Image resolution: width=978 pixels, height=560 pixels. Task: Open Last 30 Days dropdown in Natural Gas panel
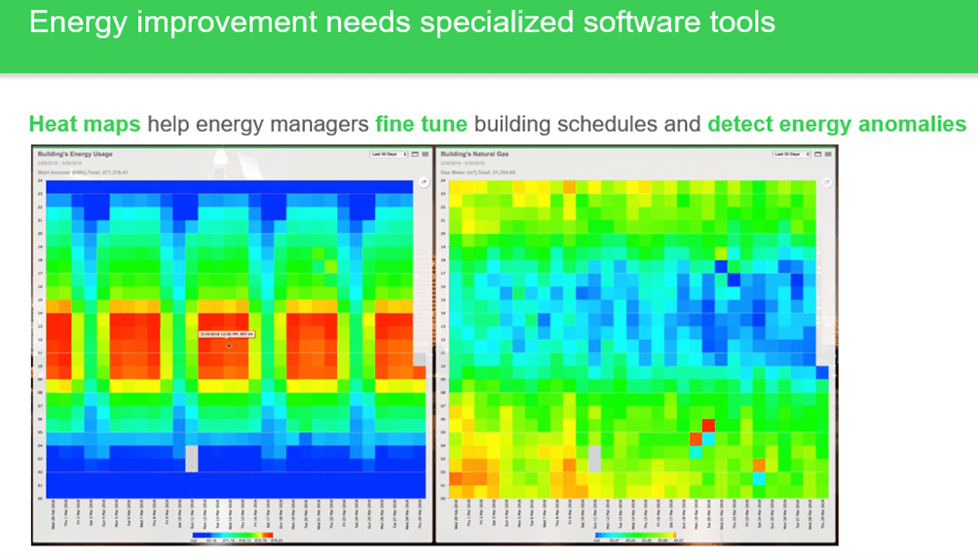(792, 154)
